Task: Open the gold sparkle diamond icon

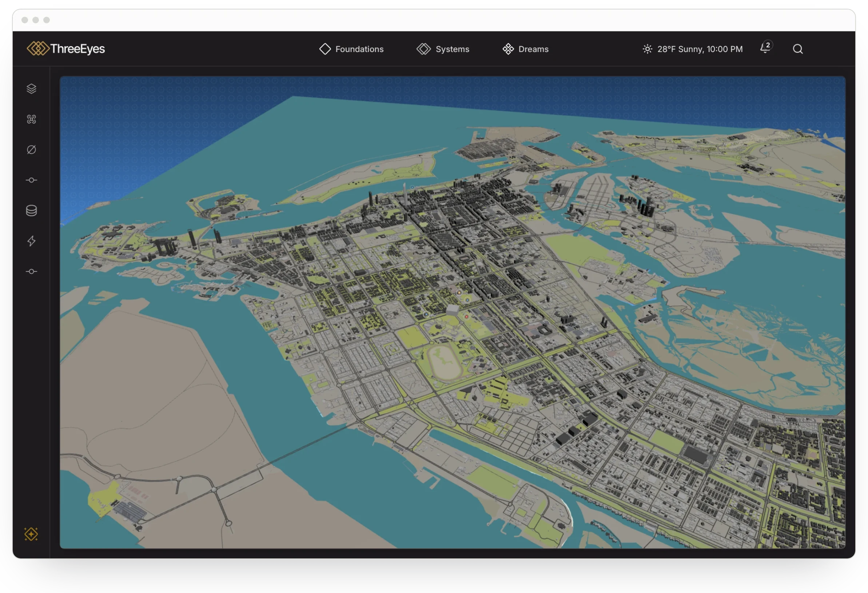Action: (x=31, y=534)
